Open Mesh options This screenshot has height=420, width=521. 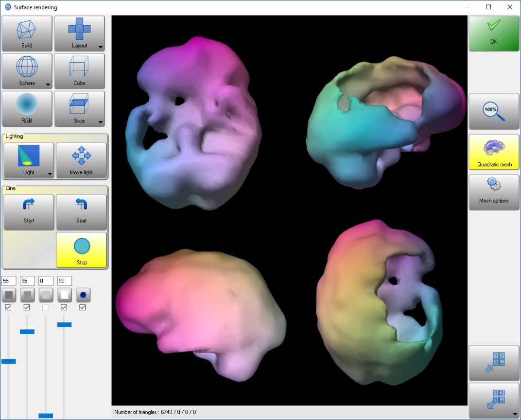click(x=493, y=192)
